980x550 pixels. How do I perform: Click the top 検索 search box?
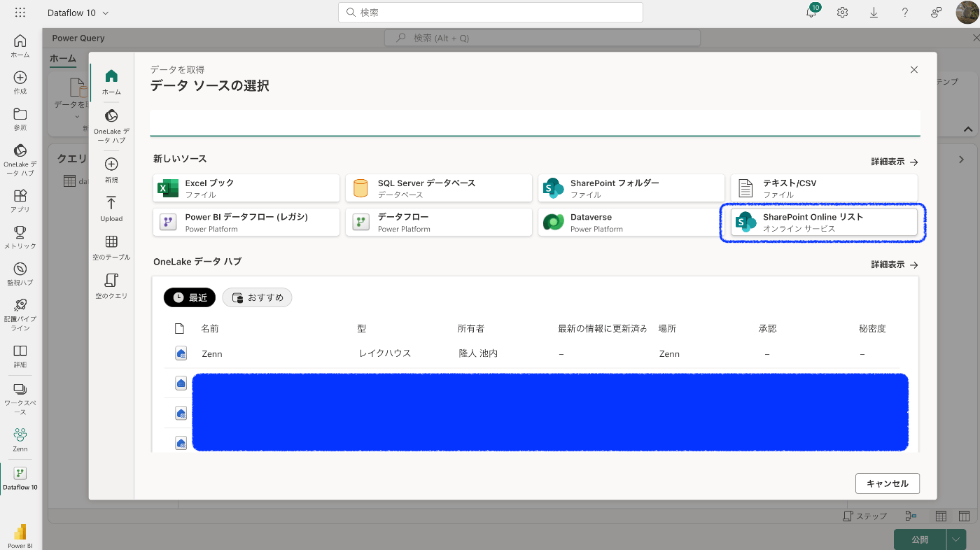coord(491,13)
